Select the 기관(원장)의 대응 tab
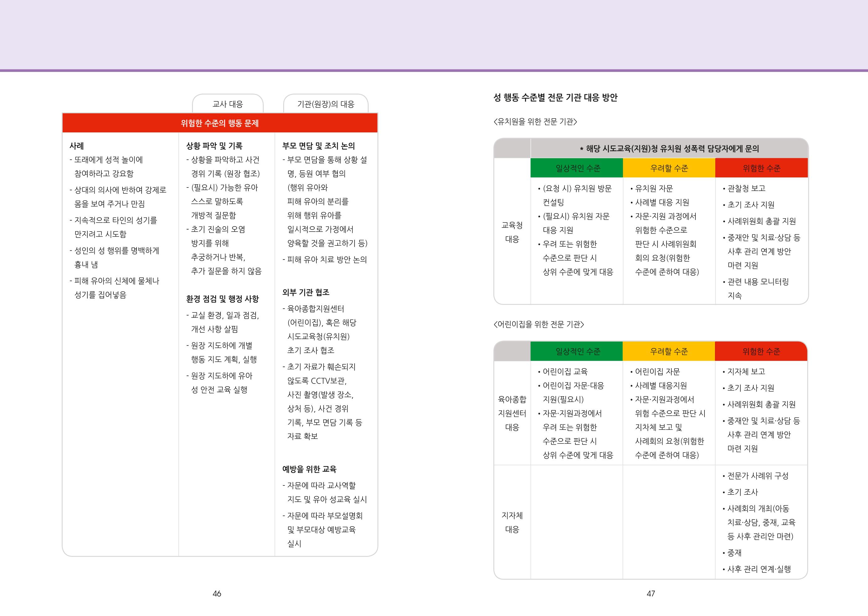Viewport: 868px width, 616px height. pos(326,104)
